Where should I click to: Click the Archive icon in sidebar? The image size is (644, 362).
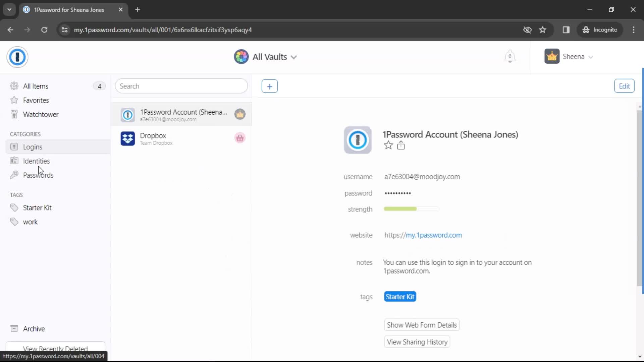coord(14,328)
